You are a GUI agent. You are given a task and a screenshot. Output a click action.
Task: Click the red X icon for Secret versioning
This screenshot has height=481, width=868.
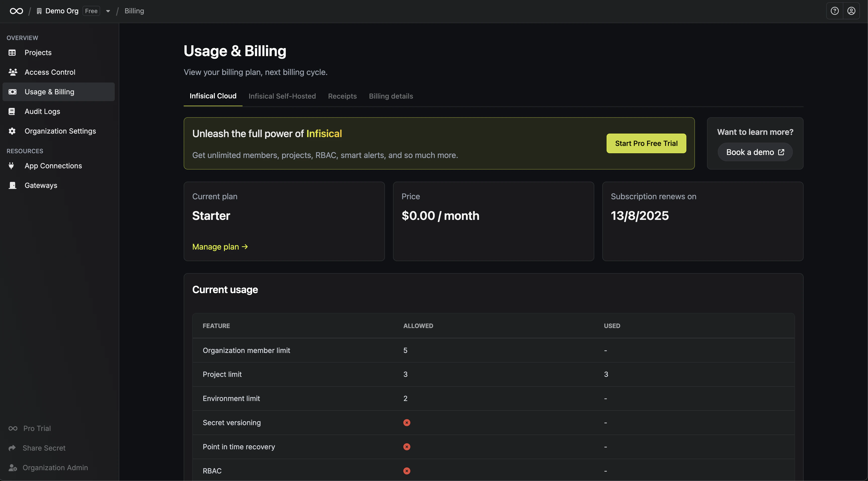coord(407,423)
